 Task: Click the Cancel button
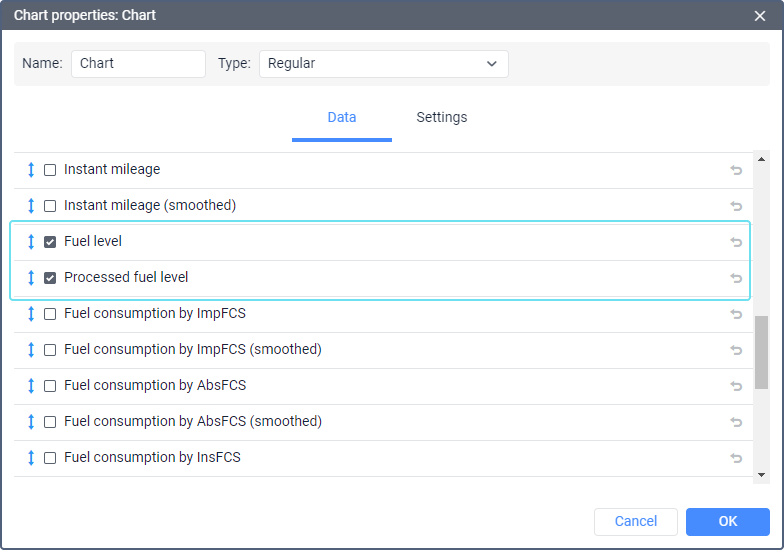point(636,522)
